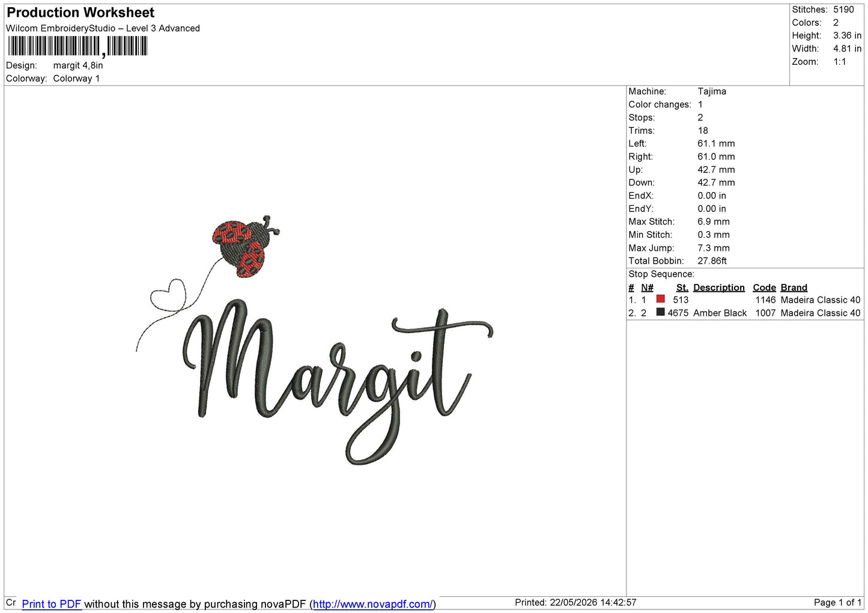The height and width of the screenshot is (613, 868).
Task: Click the Stop Sequence heading
Action: pos(661,274)
